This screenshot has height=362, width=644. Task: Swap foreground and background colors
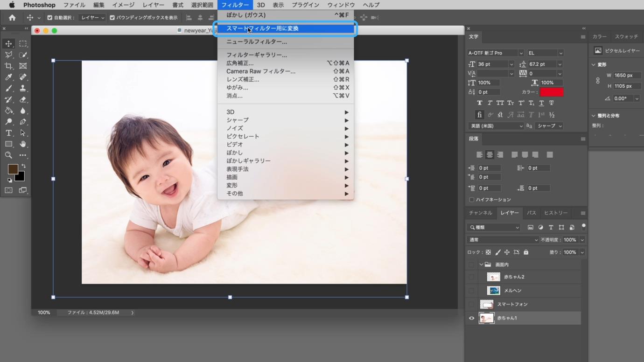[x=23, y=166]
